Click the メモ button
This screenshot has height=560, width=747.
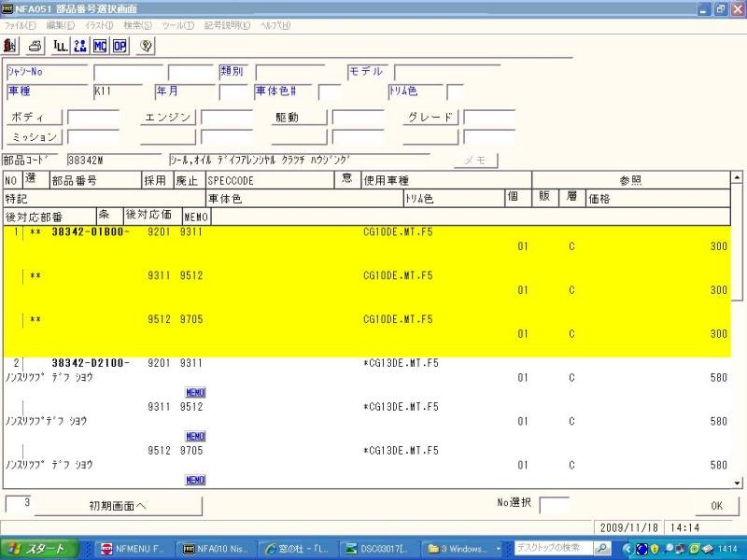(x=476, y=161)
